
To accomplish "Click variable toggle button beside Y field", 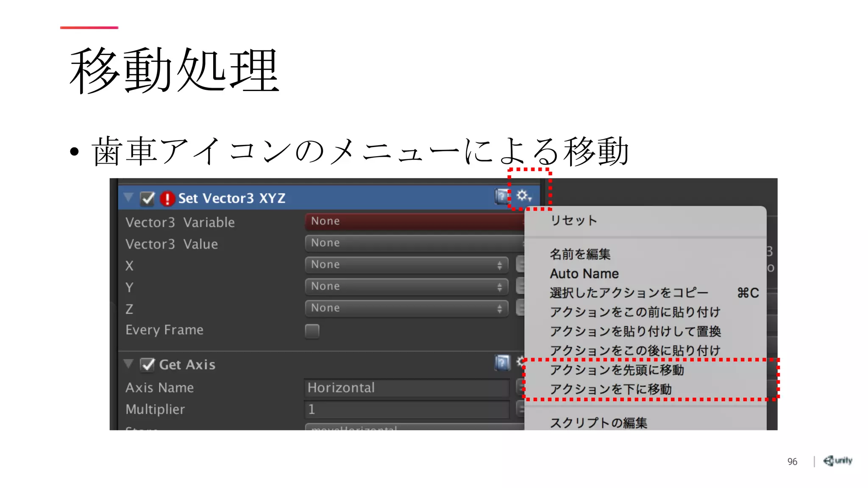I will click(520, 286).
